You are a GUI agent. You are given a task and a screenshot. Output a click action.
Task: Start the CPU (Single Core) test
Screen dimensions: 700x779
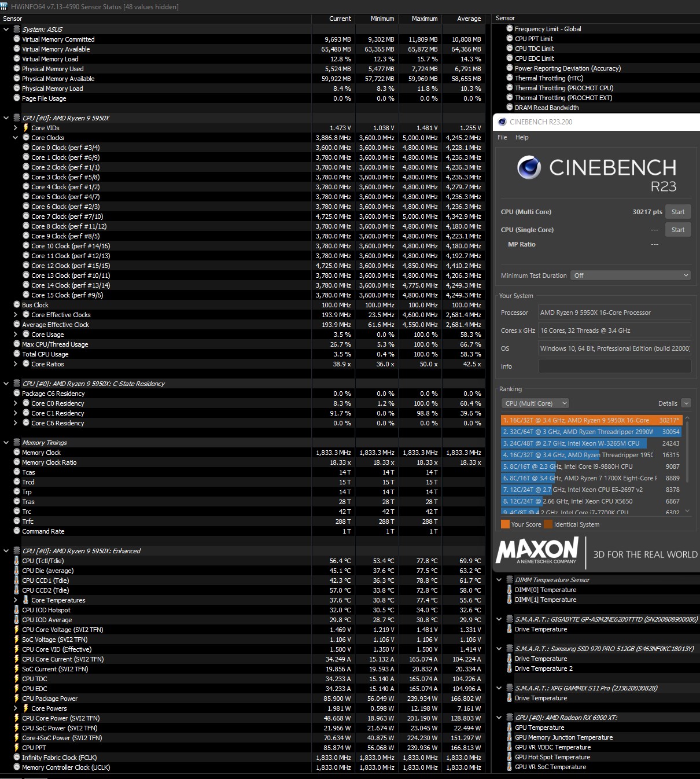coord(678,230)
